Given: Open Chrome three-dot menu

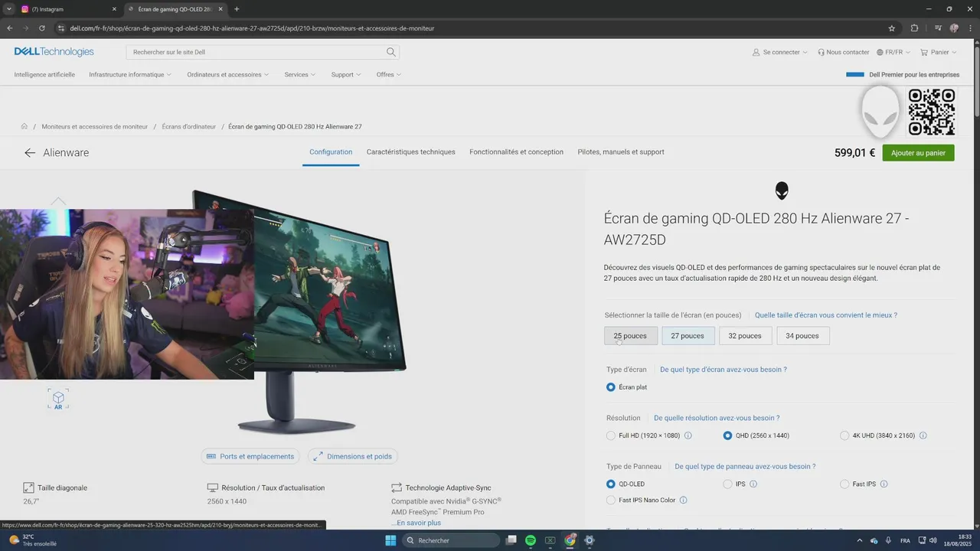Looking at the screenshot, I should (x=969, y=28).
